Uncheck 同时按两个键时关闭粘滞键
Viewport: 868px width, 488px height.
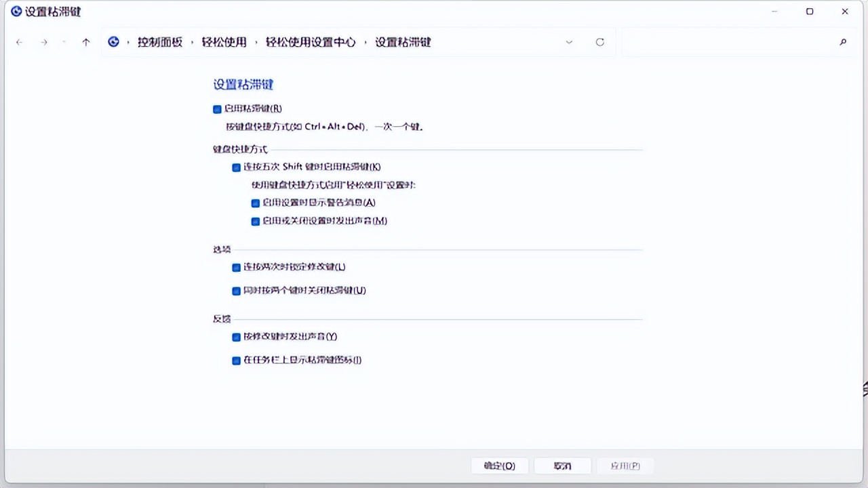click(x=235, y=290)
